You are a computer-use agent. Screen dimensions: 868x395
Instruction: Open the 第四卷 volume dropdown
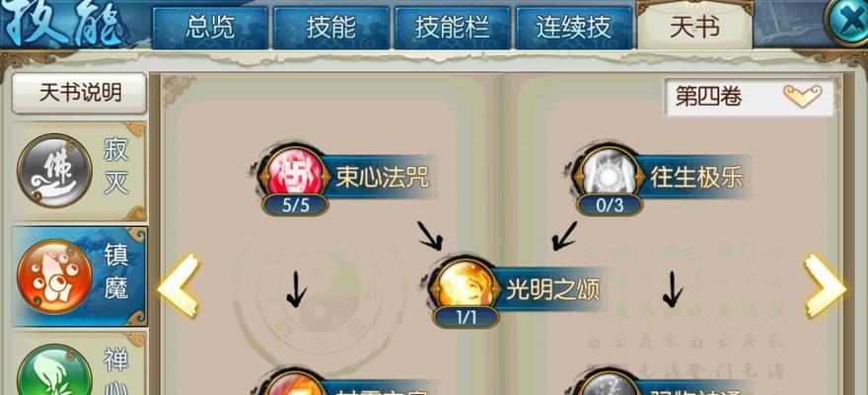[750, 98]
